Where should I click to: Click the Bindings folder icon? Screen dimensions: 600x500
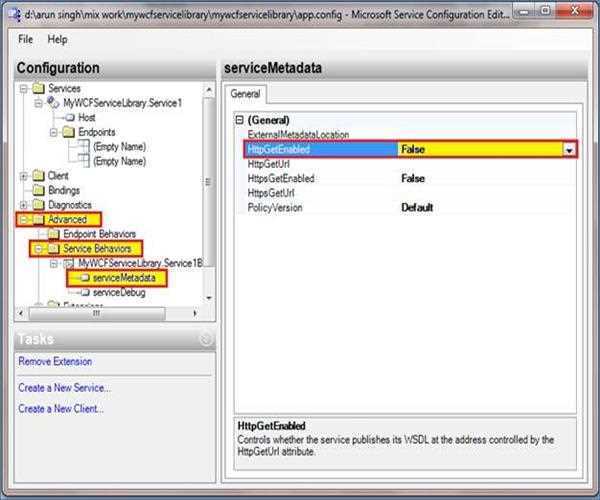pyautogui.click(x=39, y=190)
